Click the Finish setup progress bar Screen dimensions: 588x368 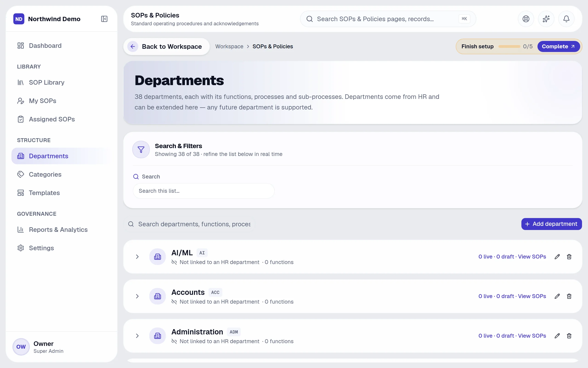pyautogui.click(x=509, y=46)
